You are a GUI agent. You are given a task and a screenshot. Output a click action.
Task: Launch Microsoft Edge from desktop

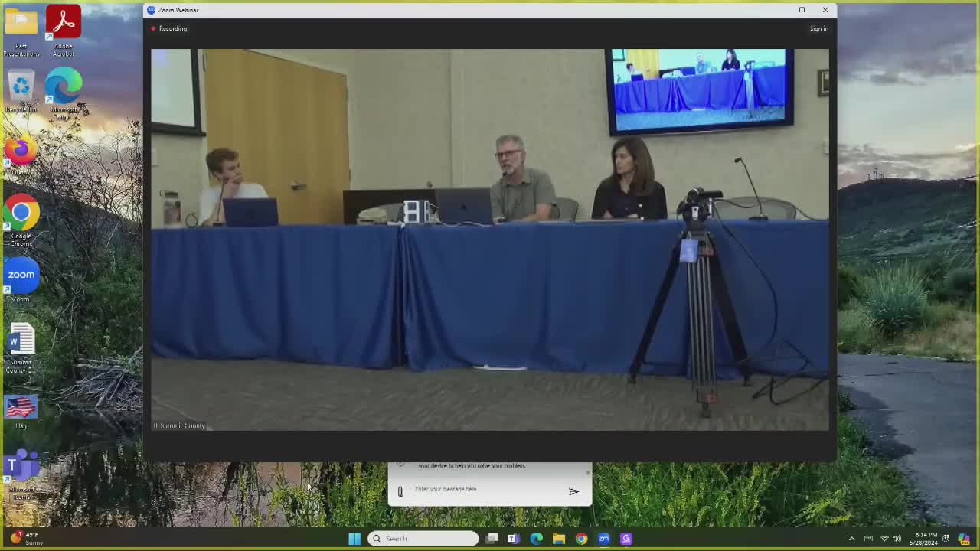point(64,86)
